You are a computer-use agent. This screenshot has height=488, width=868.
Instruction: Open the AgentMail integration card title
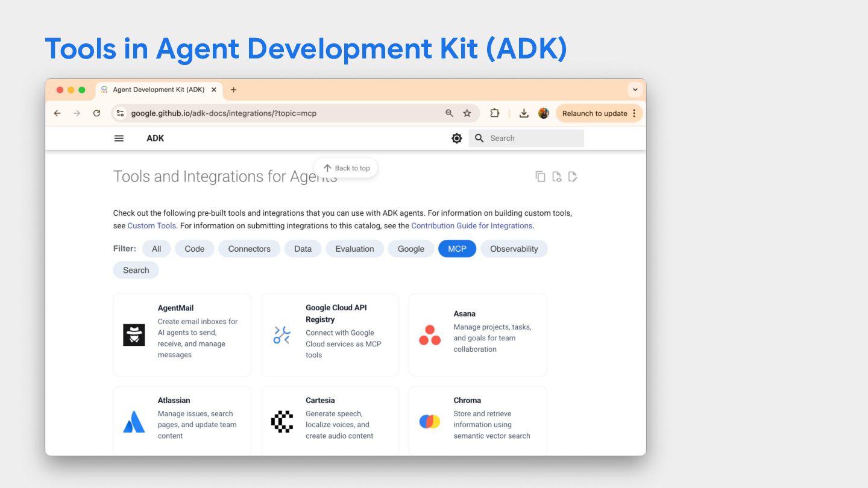(x=175, y=308)
